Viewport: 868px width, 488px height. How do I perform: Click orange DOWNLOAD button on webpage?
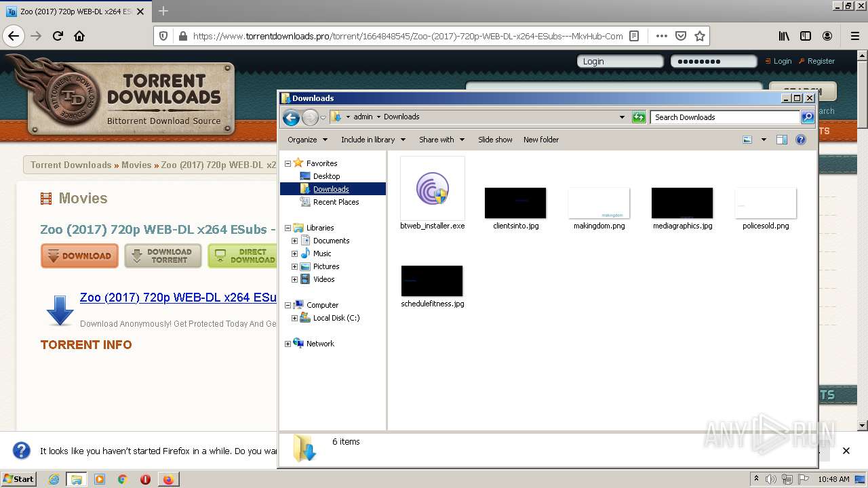click(x=79, y=256)
